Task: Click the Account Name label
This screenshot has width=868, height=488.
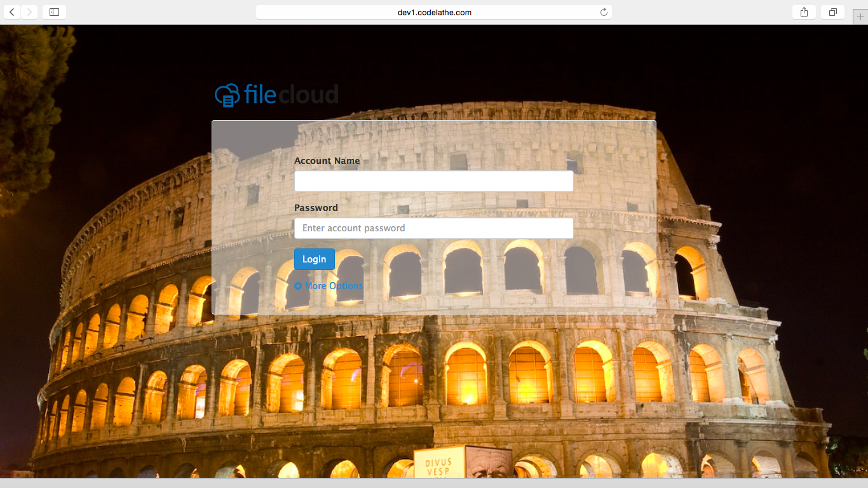Action: pos(327,161)
